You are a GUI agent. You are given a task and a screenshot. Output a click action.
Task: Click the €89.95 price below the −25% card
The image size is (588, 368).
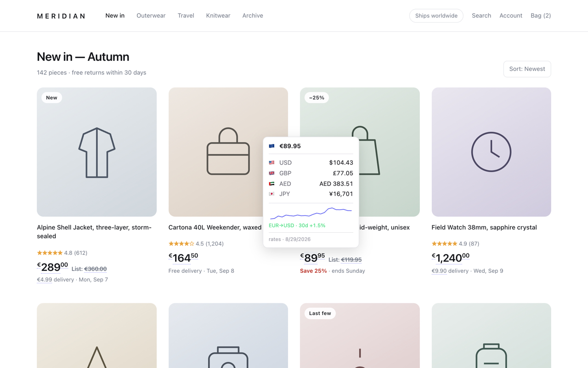[312, 258]
